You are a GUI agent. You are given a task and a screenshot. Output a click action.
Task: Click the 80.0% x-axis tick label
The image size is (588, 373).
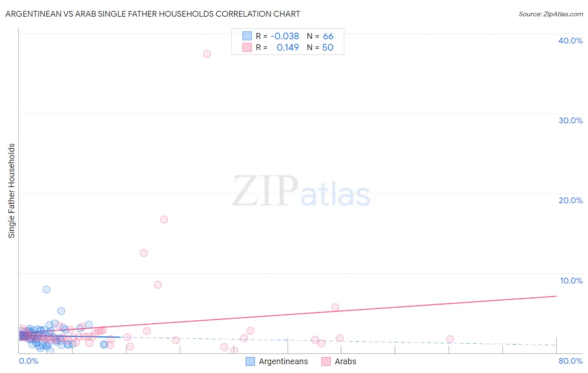[x=570, y=361]
